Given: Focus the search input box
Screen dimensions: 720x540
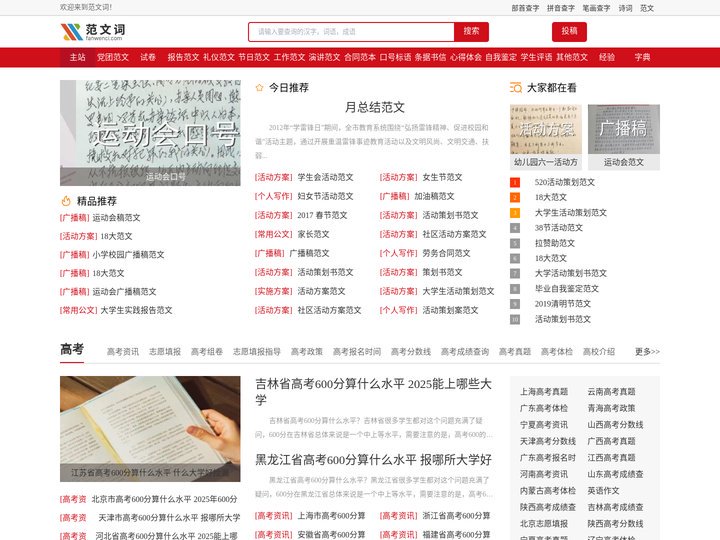Looking at the screenshot, I should tap(351, 32).
